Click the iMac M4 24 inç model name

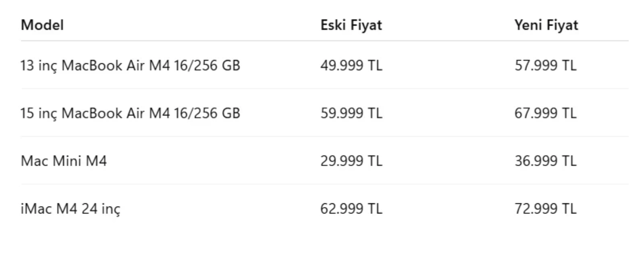tap(70, 209)
